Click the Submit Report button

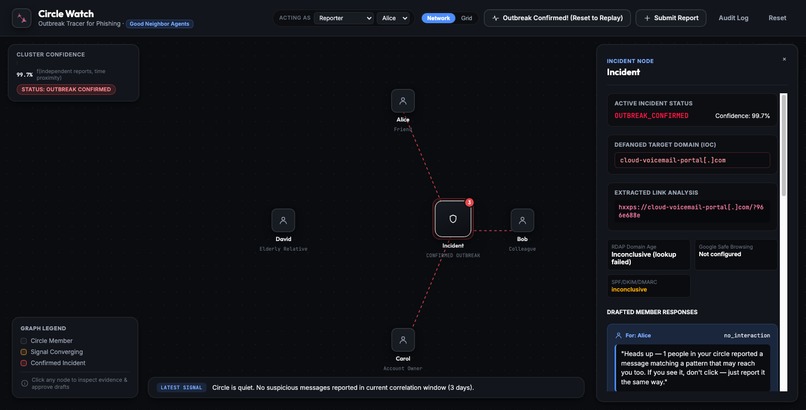coord(671,18)
